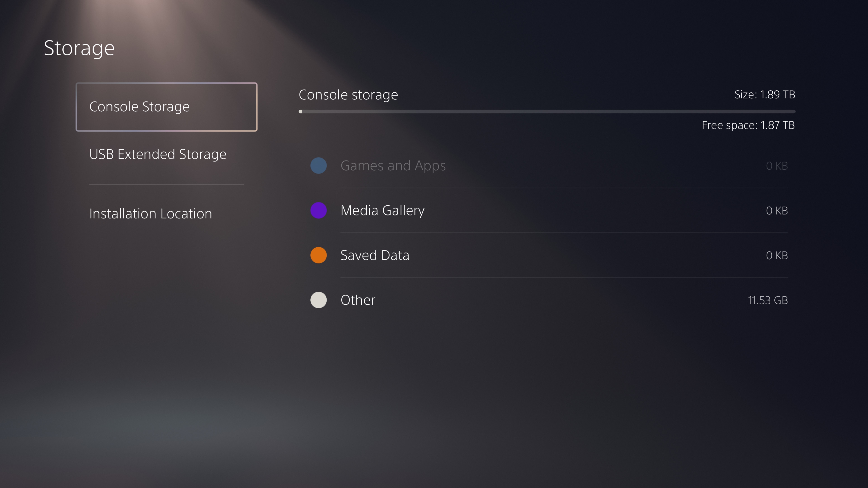Click the console storage usage bar
Viewport: 868px width, 488px height.
pyautogui.click(x=547, y=111)
